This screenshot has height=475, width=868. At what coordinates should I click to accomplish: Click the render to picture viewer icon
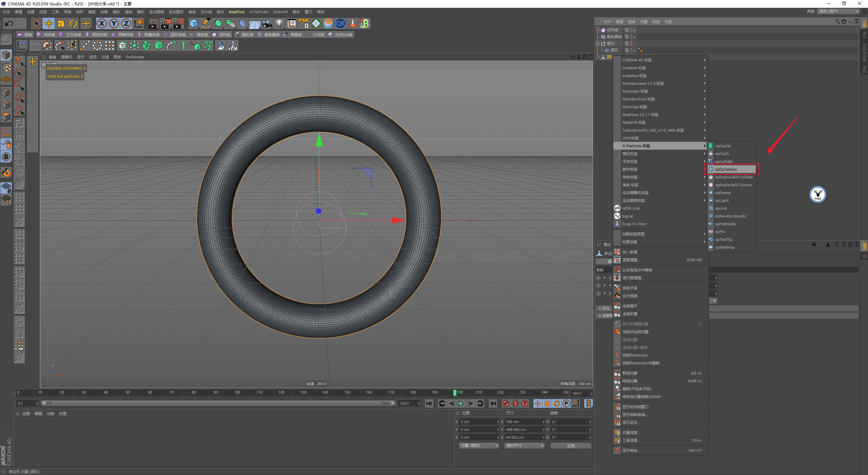click(166, 23)
